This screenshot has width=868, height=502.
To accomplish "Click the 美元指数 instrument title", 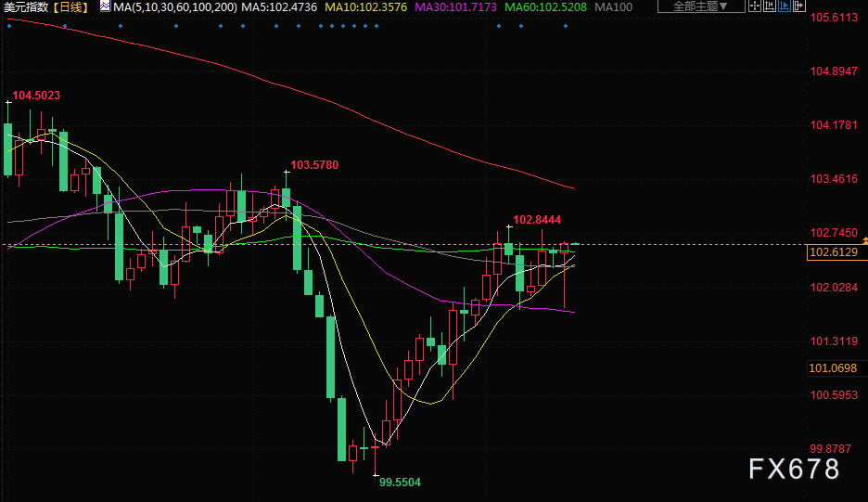I will click(27, 7).
